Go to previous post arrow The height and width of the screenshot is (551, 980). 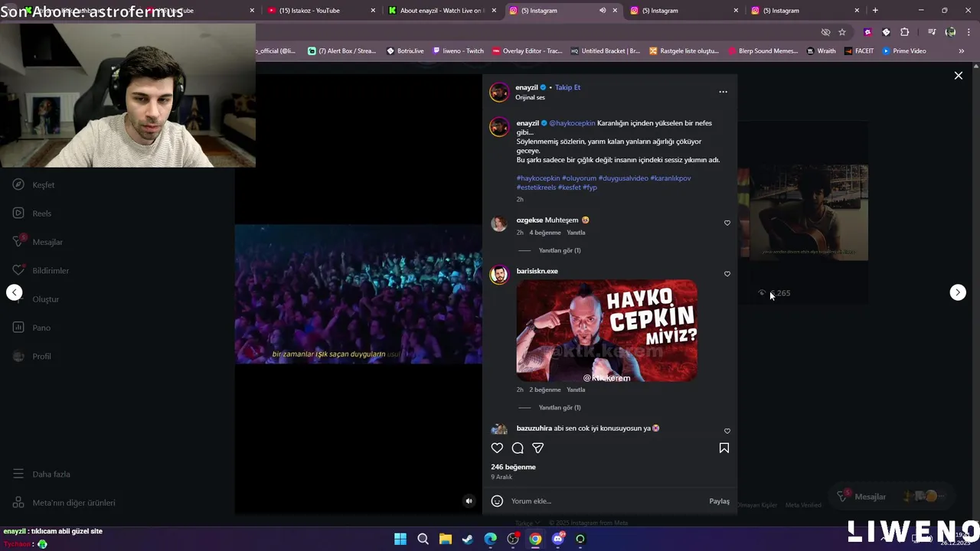[x=15, y=292]
